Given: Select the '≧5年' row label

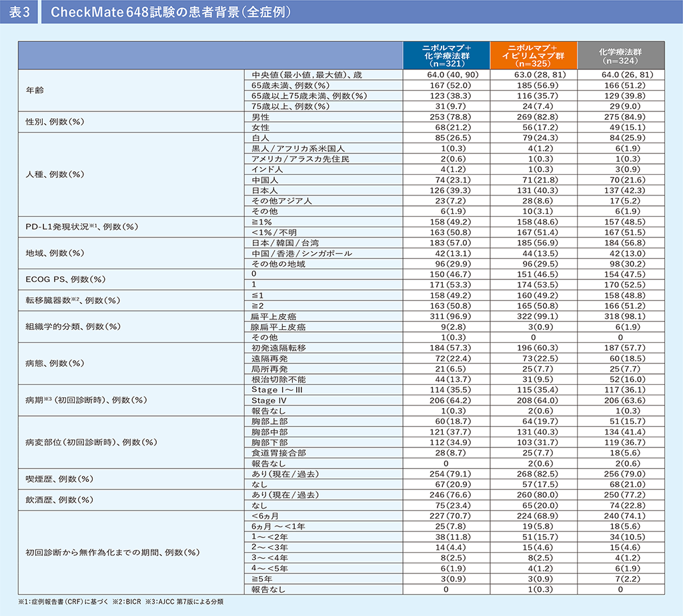Looking at the screenshot, I should (x=262, y=579).
